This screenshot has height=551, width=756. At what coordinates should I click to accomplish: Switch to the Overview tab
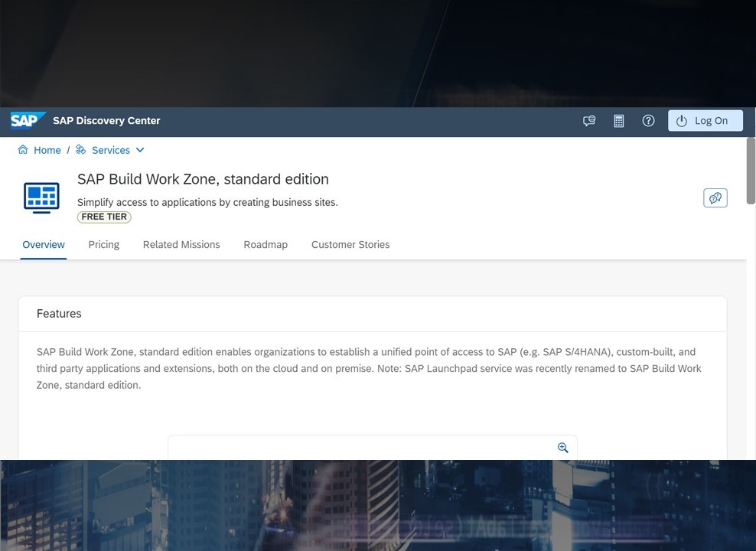[x=44, y=245]
